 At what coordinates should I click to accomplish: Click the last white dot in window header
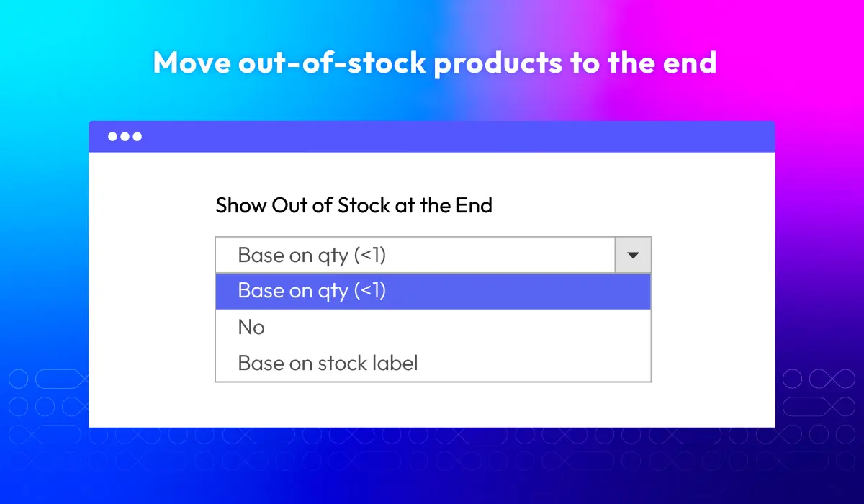click(x=138, y=137)
